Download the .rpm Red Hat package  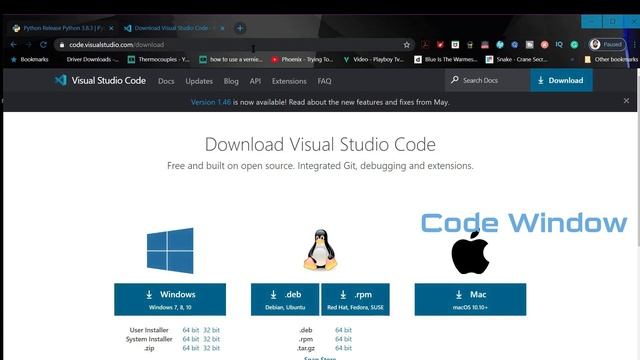pyautogui.click(x=356, y=299)
